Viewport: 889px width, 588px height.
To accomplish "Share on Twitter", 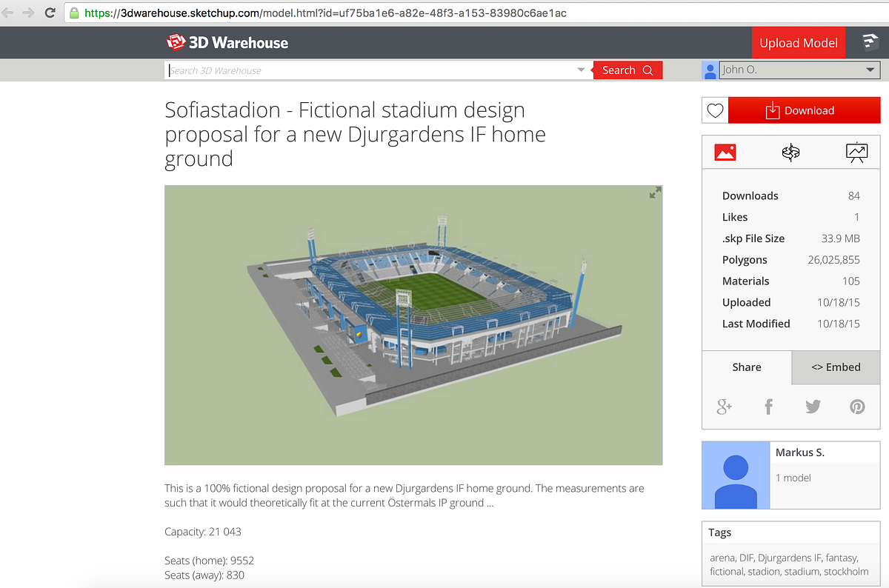I will click(x=813, y=407).
